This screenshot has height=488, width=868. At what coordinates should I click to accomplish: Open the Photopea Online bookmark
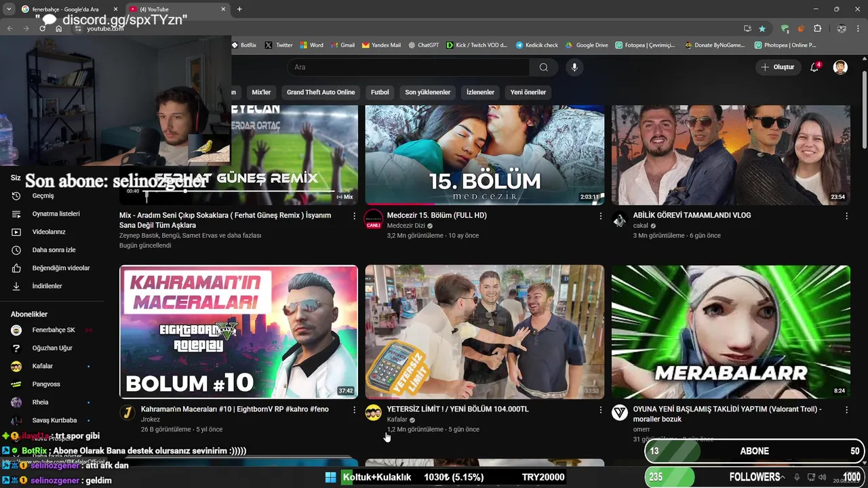pos(785,45)
